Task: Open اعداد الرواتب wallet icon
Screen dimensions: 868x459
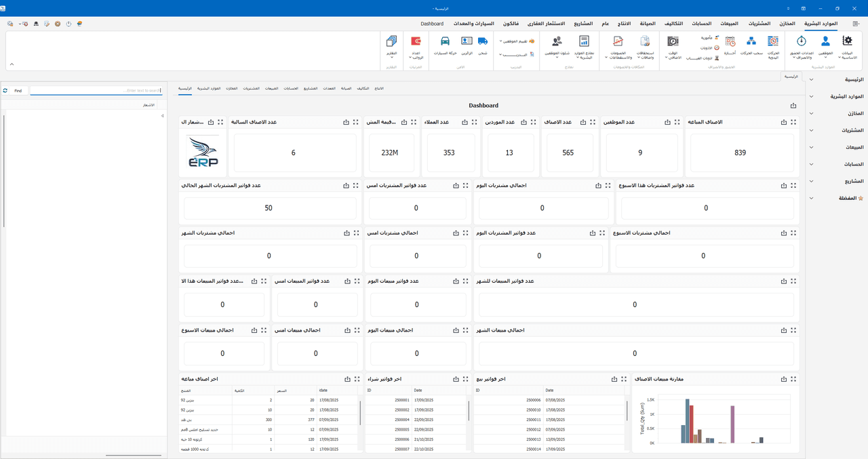Action: pos(416,47)
